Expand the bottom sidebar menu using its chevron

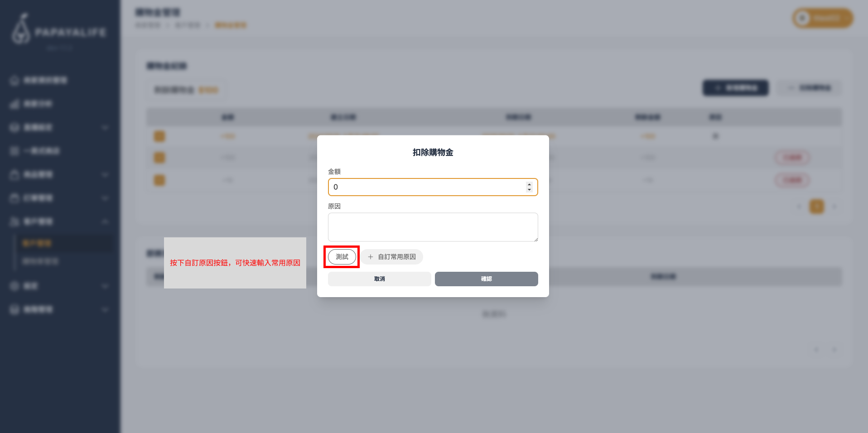105,310
